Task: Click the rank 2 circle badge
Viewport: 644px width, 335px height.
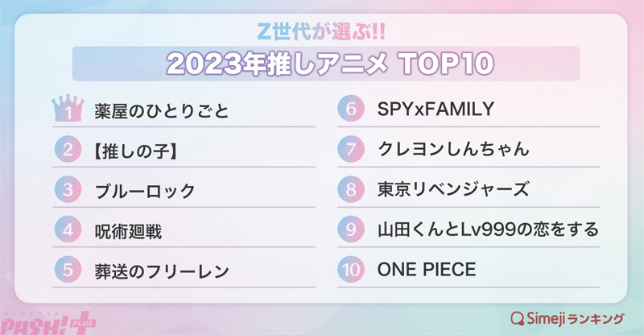Action: tap(69, 151)
